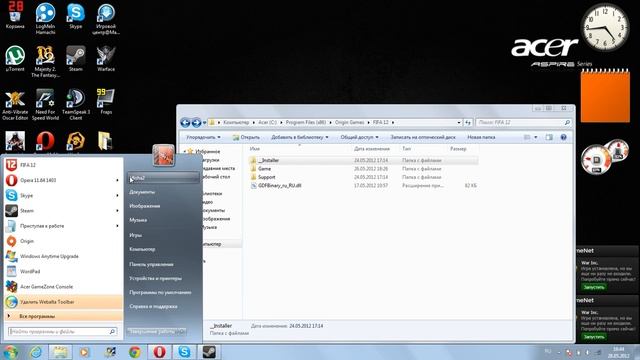This screenshot has width=640, height=360.
Task: Select Need For Speed World desktop icon
Action: pos(45,104)
